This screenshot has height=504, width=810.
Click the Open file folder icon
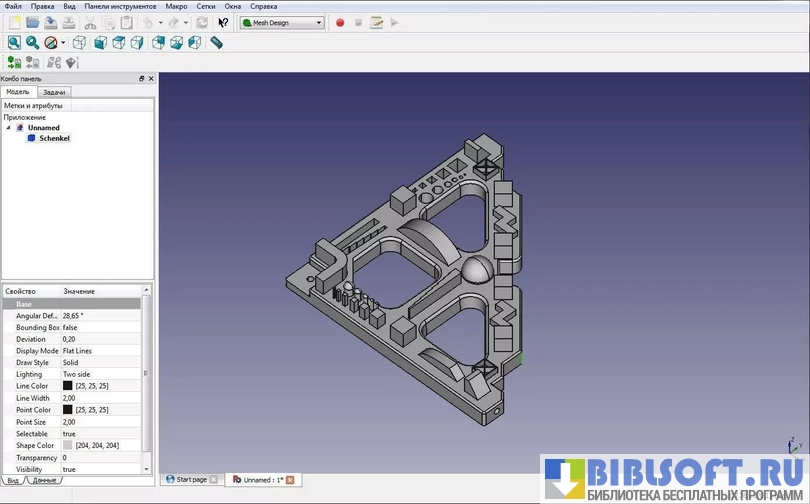32,22
